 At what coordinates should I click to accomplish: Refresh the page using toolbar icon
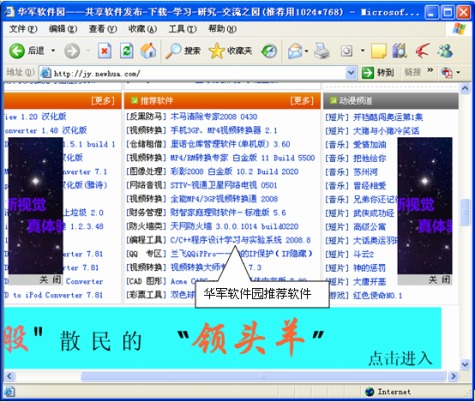point(127,51)
